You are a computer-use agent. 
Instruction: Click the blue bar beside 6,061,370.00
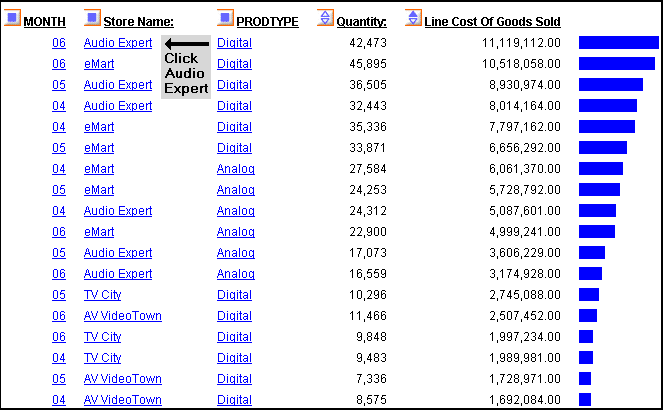pyautogui.click(x=601, y=169)
